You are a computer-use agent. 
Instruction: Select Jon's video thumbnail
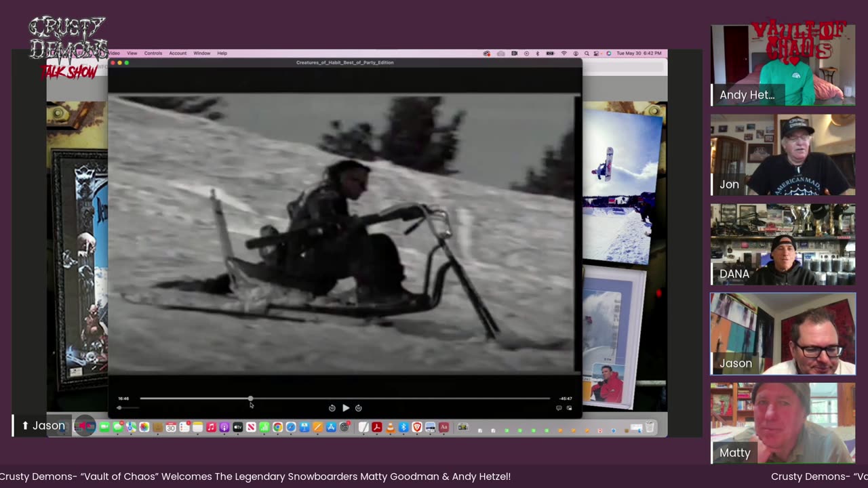pyautogui.click(x=783, y=155)
